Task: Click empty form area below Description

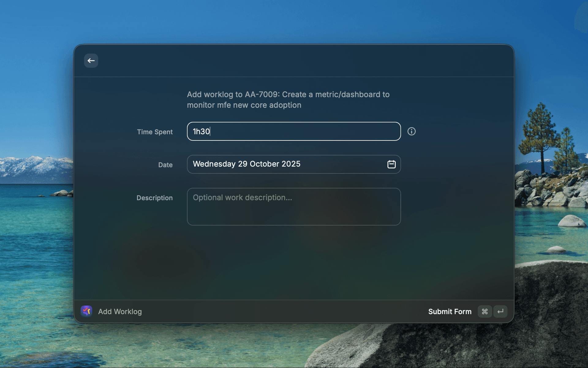Action: (x=293, y=264)
